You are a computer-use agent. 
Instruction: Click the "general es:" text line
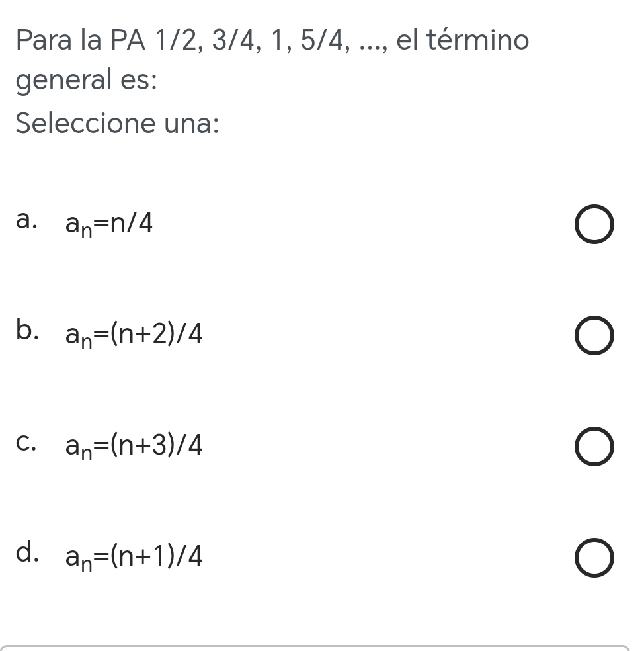87,82
